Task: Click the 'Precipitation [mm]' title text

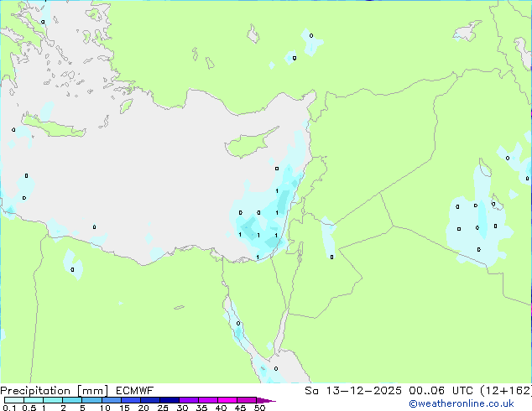Action: [x=55, y=391]
